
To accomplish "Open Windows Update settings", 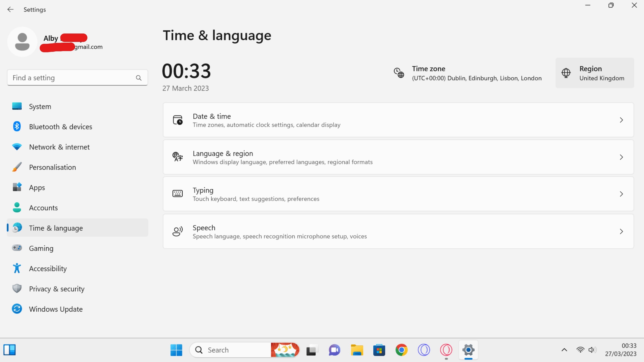I will point(56,308).
